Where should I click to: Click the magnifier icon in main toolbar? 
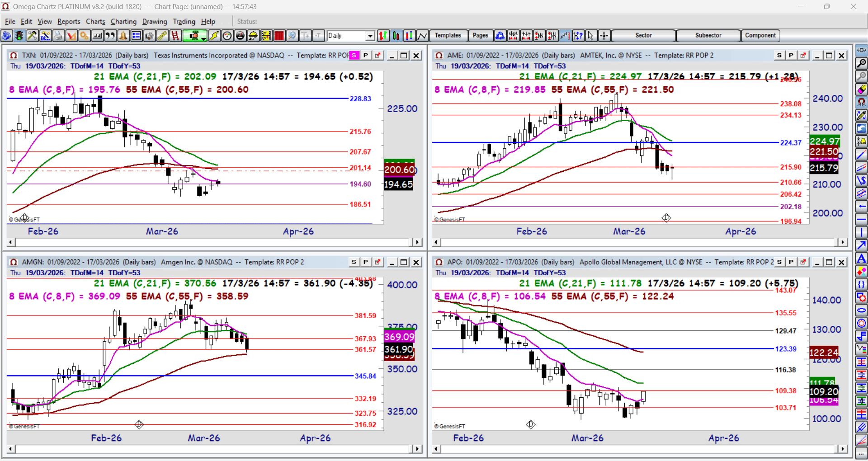click(x=292, y=36)
